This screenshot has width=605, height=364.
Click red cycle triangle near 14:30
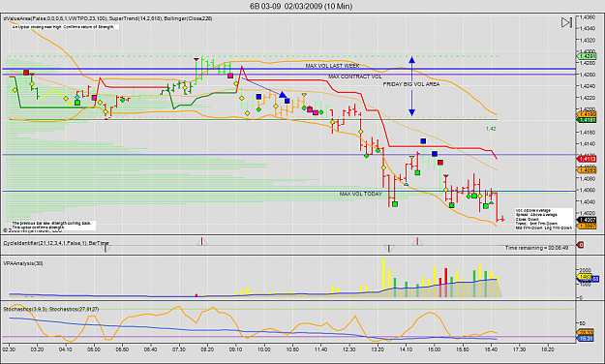417,242
